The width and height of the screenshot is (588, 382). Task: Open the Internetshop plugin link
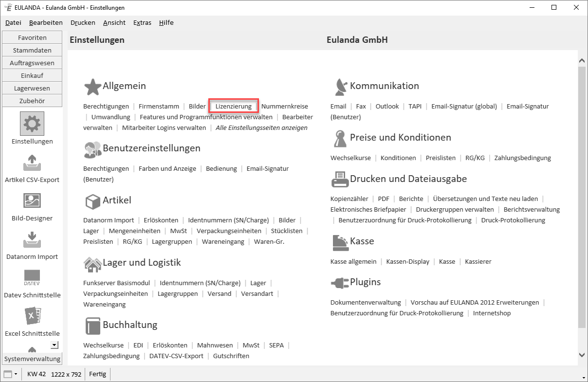(x=492, y=313)
